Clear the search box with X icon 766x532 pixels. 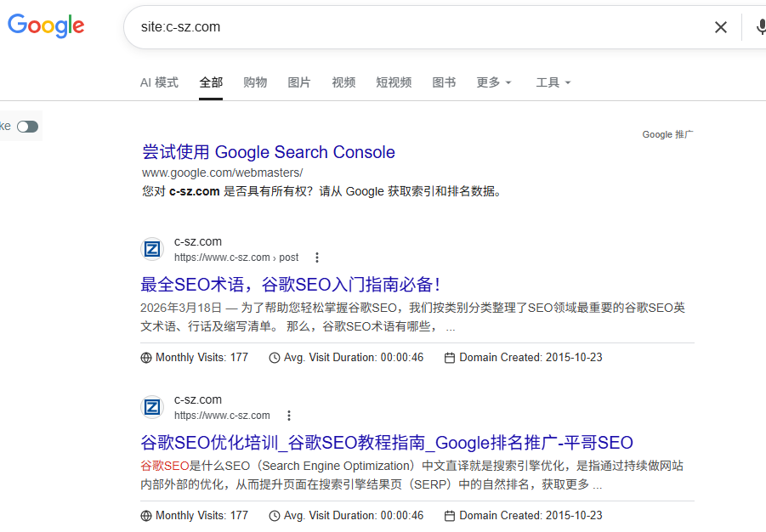click(721, 27)
